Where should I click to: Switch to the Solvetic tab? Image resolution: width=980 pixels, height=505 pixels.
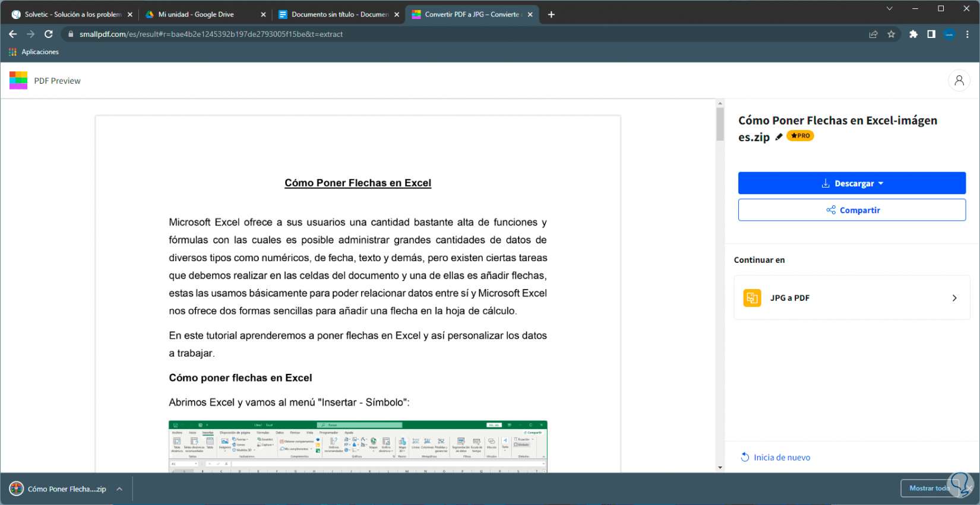pyautogui.click(x=71, y=14)
